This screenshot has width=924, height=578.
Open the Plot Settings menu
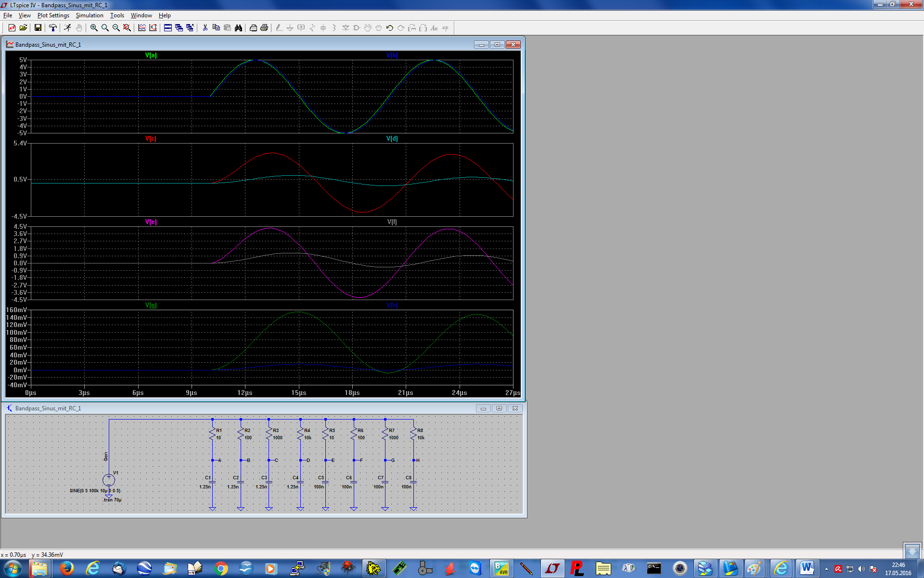point(53,15)
